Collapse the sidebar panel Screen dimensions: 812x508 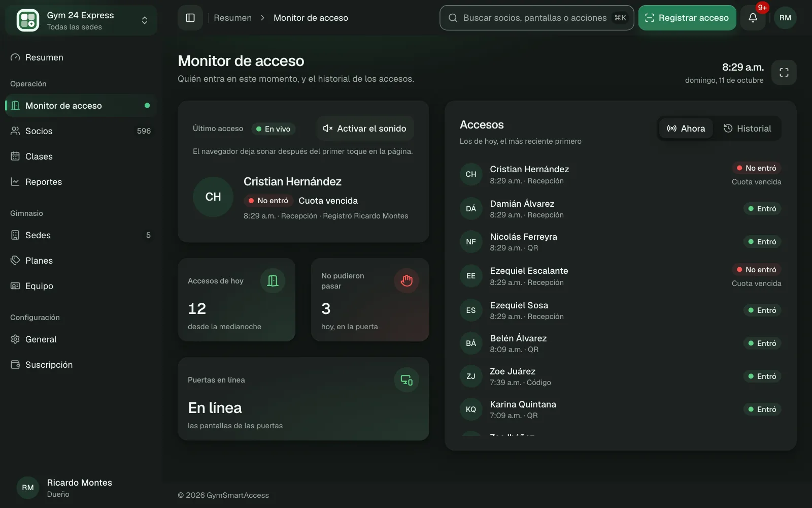(190, 18)
